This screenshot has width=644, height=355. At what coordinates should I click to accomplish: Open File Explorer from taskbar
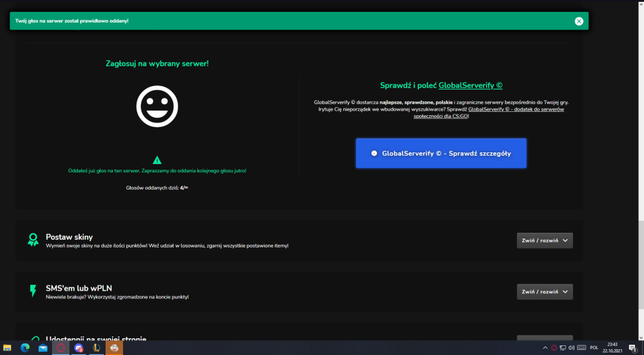tap(7, 348)
